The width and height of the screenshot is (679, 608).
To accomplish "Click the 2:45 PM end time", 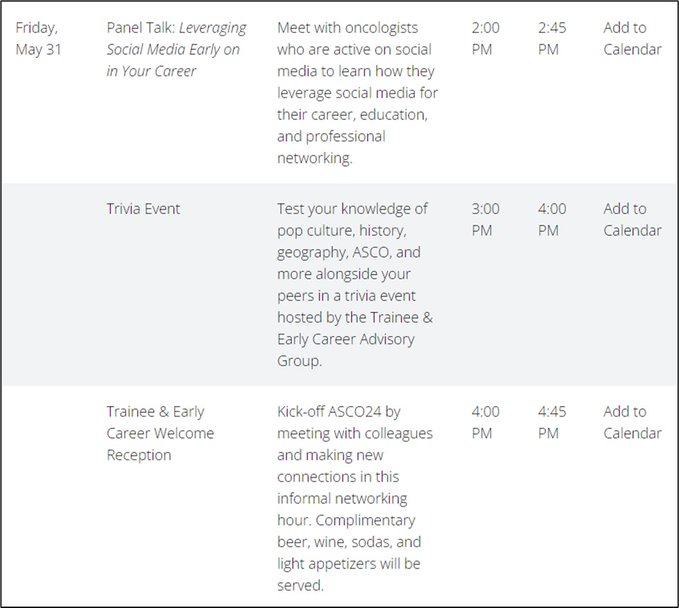I will click(x=552, y=39).
